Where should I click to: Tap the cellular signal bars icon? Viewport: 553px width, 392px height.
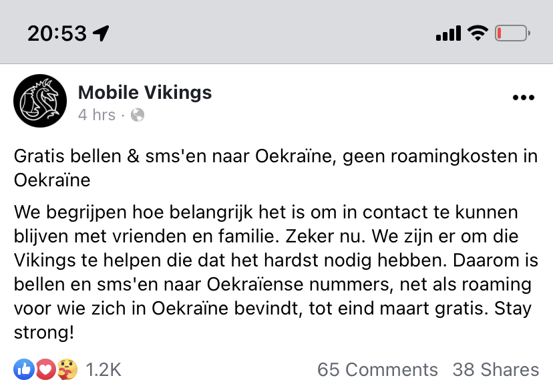point(448,33)
